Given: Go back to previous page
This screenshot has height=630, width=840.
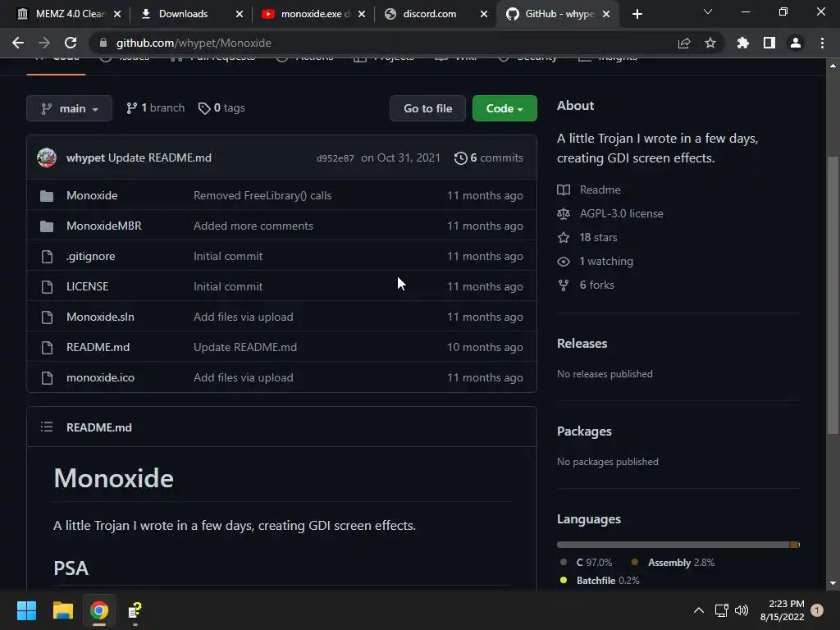Looking at the screenshot, I should pyautogui.click(x=18, y=43).
